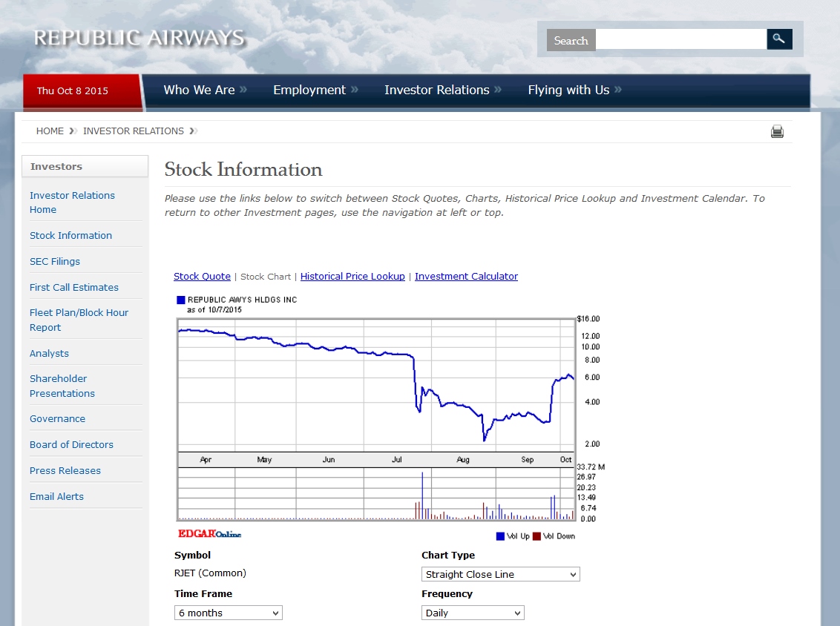Open the Flying with Us menu
Viewport: 840px width, 626px height.
pos(568,90)
